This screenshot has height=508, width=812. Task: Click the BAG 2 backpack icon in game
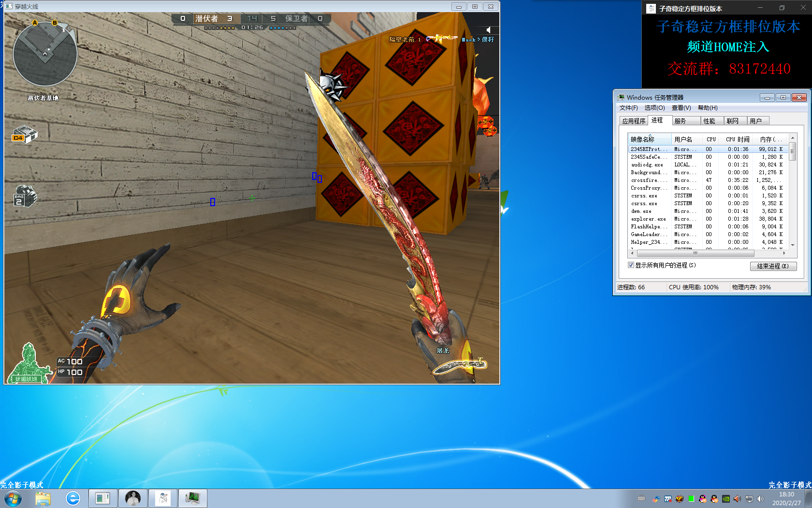(25, 196)
